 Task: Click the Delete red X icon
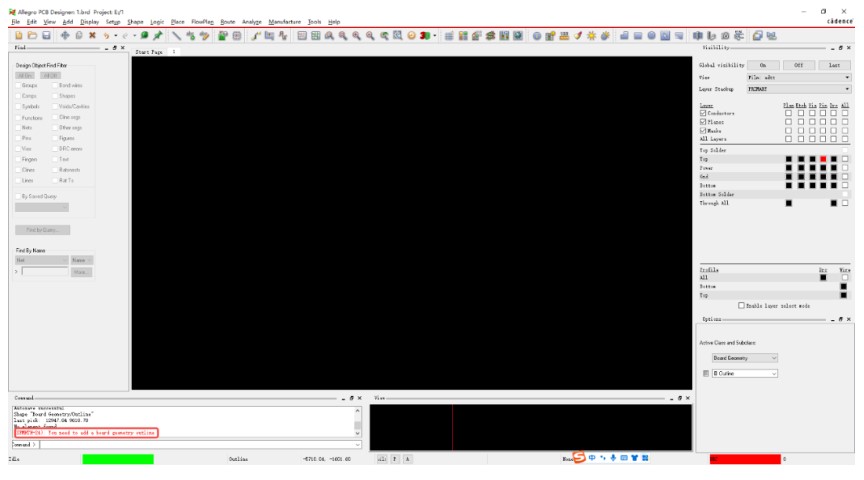coord(92,36)
